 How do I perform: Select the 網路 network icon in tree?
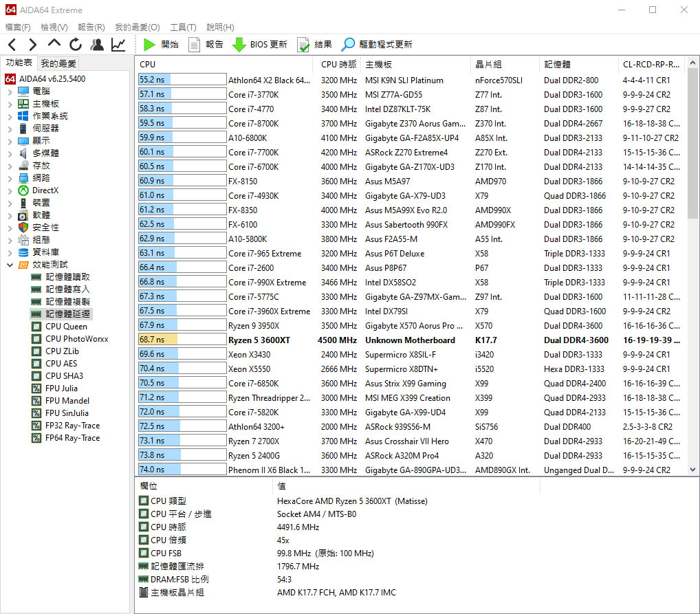point(23,178)
